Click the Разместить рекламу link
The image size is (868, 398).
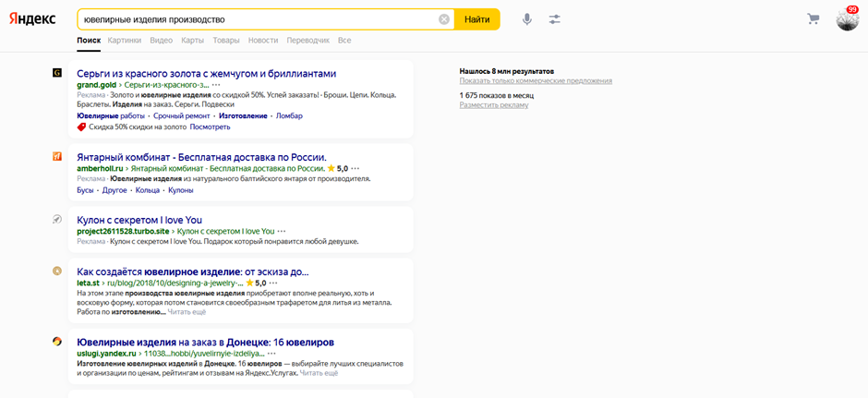point(494,105)
